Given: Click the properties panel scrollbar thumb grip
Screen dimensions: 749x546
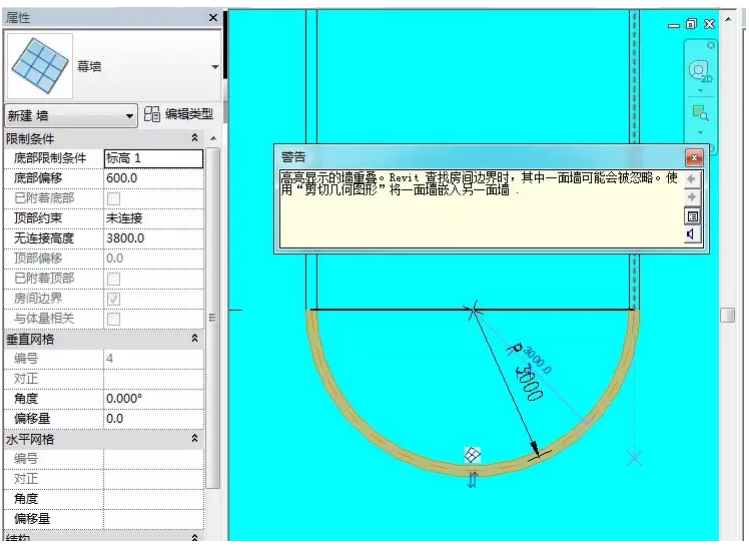Looking at the screenshot, I should pos(213,318).
